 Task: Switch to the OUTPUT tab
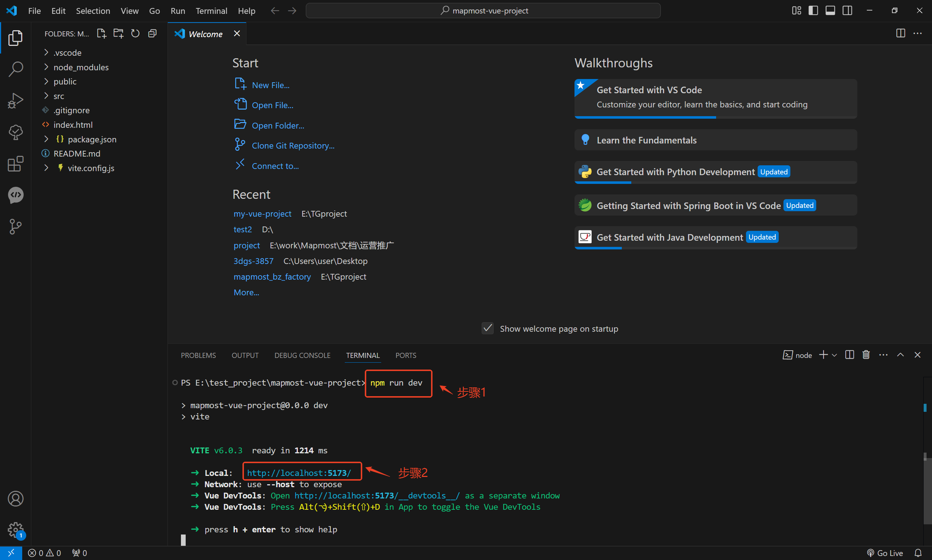click(245, 355)
